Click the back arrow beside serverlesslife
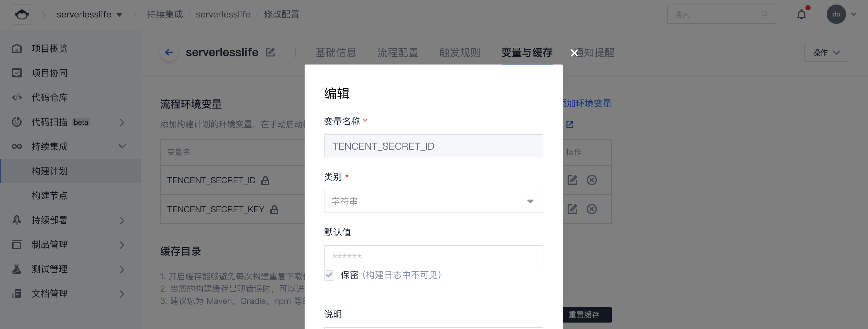 click(169, 52)
